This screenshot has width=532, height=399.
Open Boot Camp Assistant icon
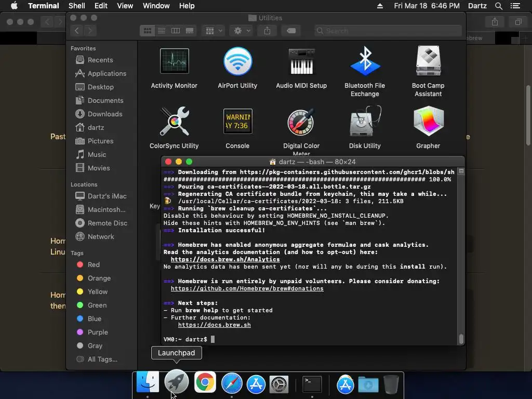[428, 61]
